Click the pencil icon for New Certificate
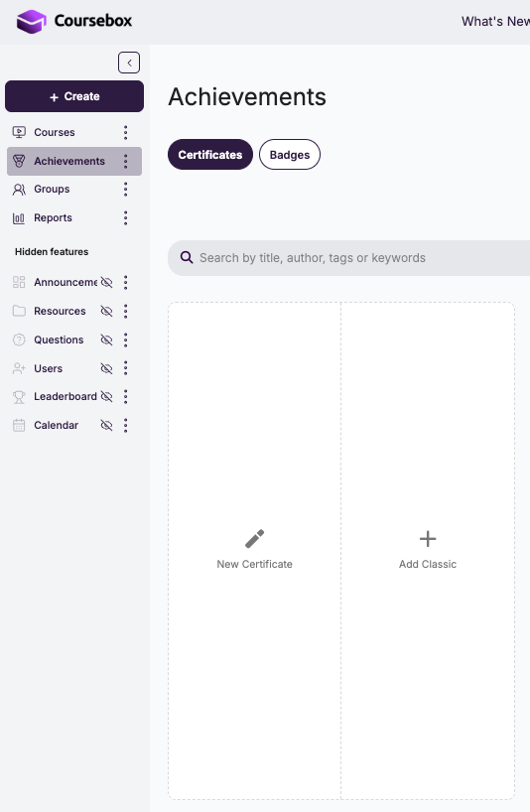 (255, 539)
